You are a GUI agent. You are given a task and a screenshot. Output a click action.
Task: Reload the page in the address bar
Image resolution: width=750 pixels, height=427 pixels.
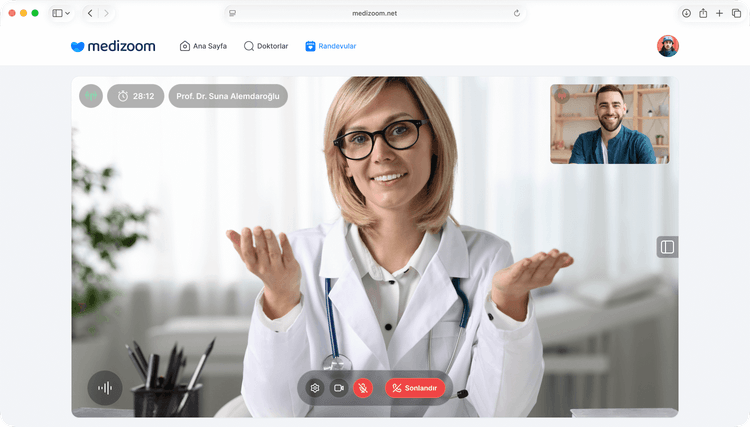pos(517,13)
